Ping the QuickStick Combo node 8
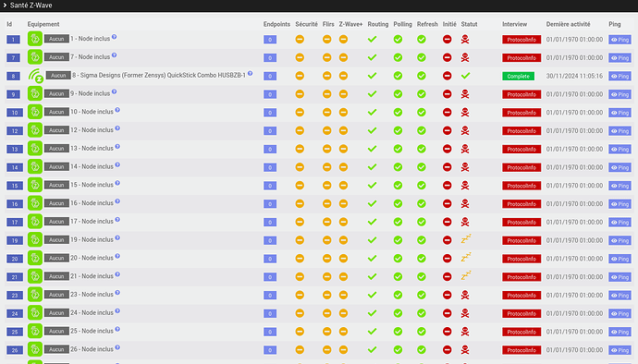Viewport: 638px width, 364px height. tap(620, 76)
